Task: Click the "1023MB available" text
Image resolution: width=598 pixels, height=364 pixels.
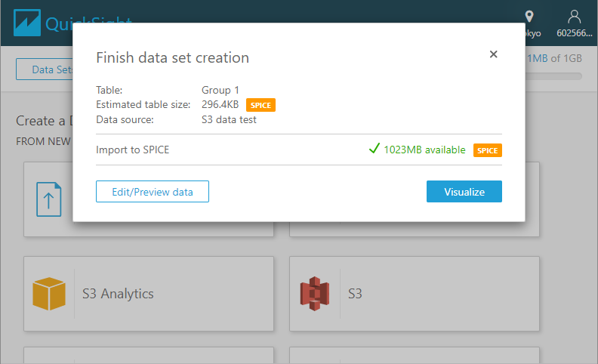Action: click(424, 150)
